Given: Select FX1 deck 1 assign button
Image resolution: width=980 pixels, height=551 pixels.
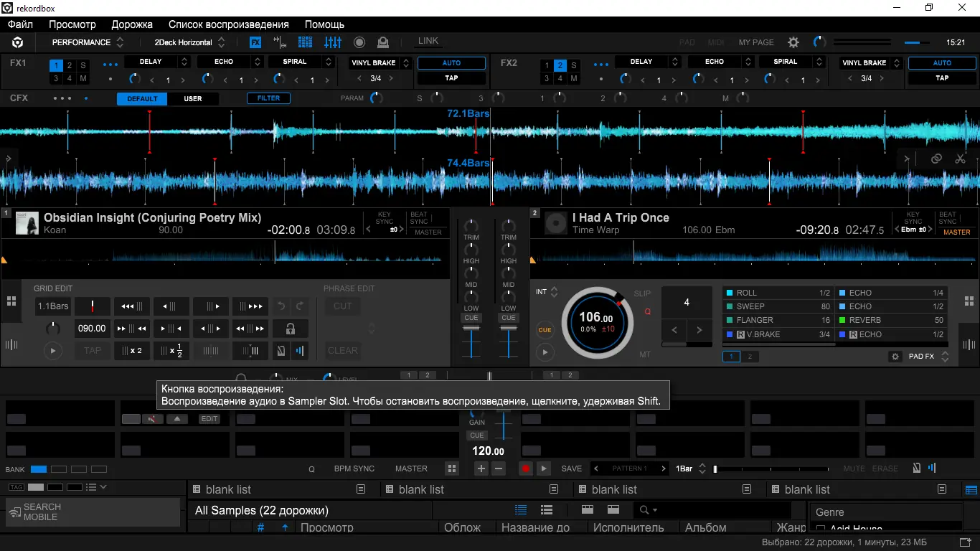Looking at the screenshot, I should pyautogui.click(x=56, y=65).
